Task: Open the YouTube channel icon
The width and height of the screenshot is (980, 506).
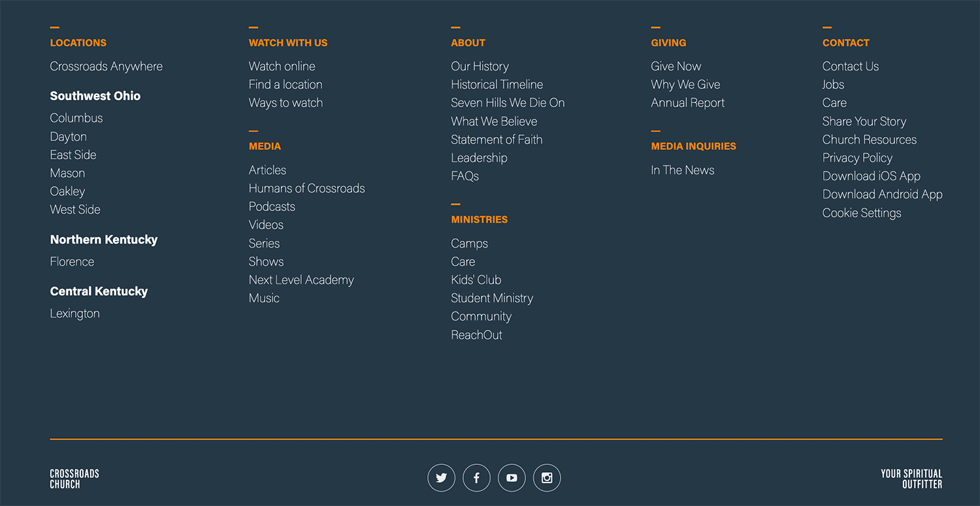Action: (512, 477)
